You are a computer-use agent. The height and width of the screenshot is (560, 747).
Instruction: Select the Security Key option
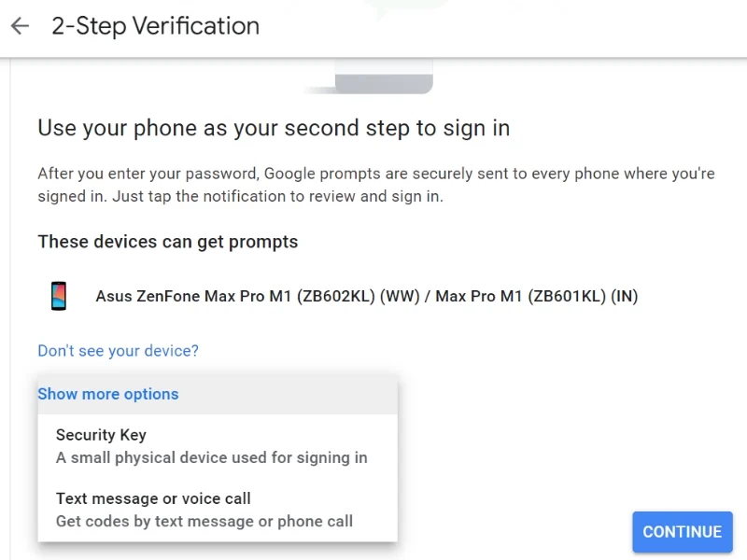pos(101,435)
